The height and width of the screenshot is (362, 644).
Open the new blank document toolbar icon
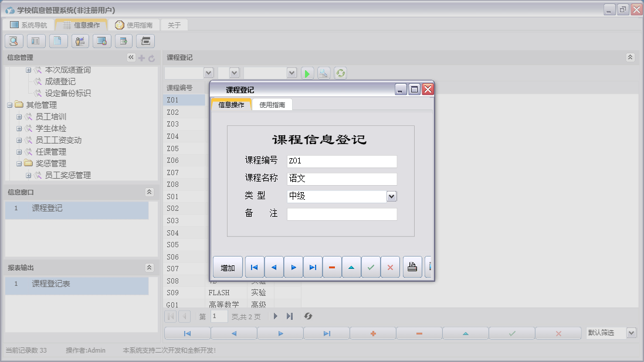[58, 41]
